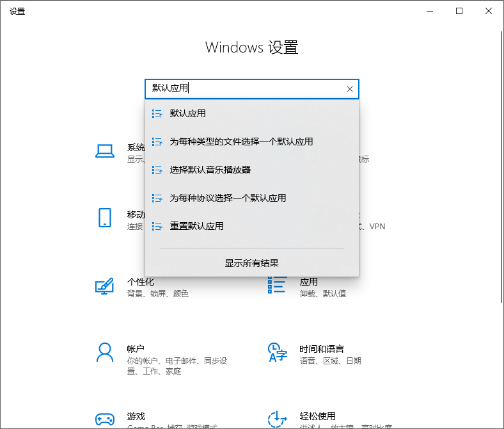Image resolution: width=504 pixels, height=429 pixels.
Task: Click the 时间和语言 clock icon
Action: point(278,352)
